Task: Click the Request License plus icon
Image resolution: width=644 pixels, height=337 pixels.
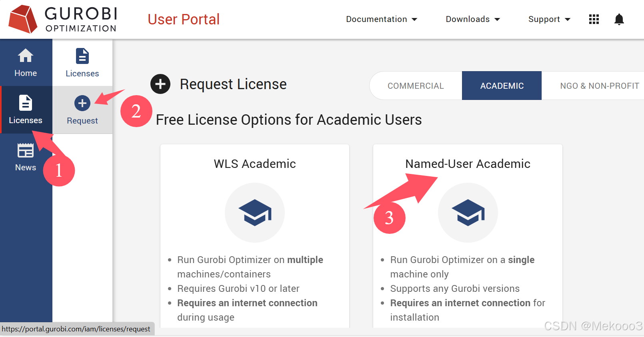Action: [x=160, y=84]
